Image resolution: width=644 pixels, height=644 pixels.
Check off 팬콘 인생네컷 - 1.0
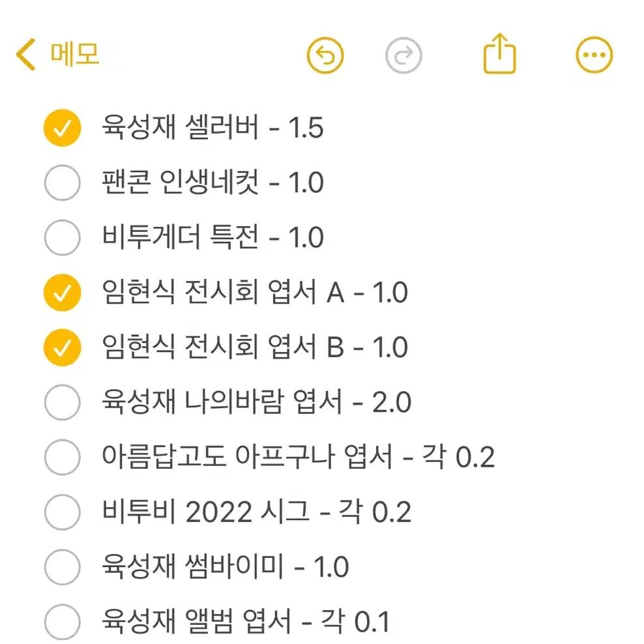tap(63, 183)
